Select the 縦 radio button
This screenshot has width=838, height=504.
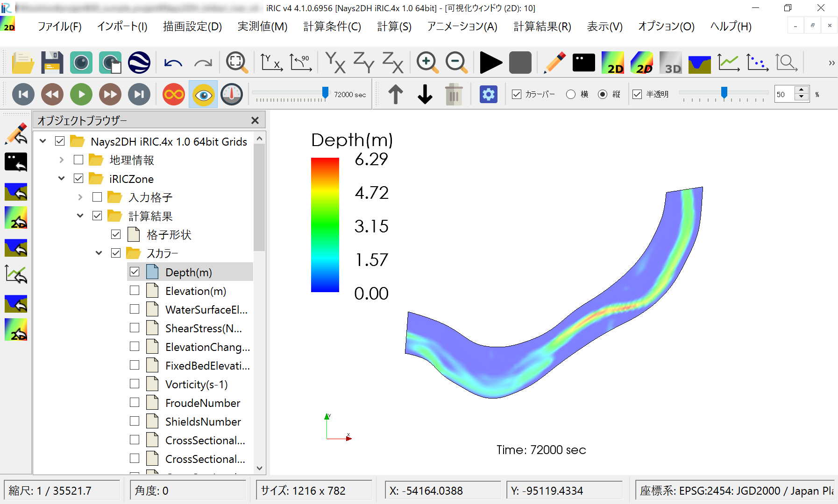[603, 94]
